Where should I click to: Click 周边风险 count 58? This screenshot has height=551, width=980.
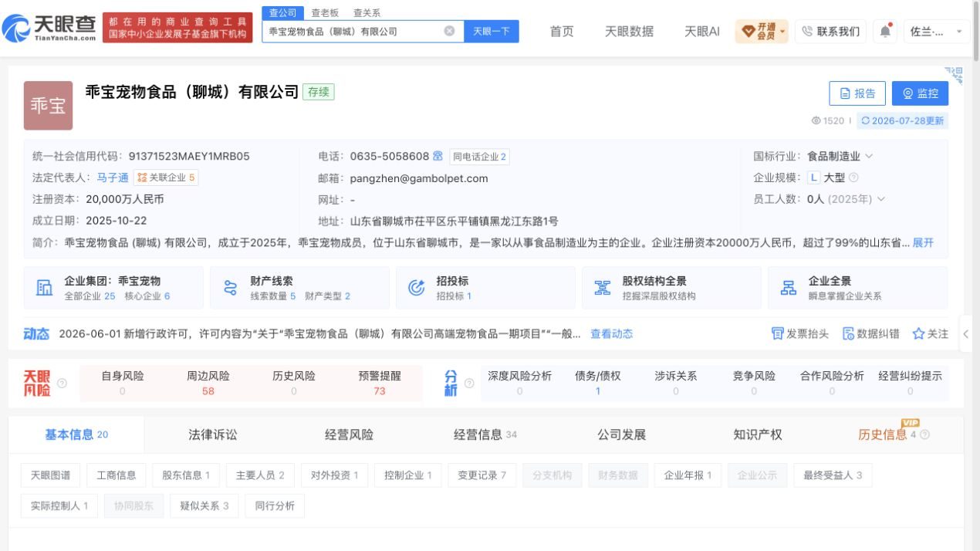[x=208, y=391]
